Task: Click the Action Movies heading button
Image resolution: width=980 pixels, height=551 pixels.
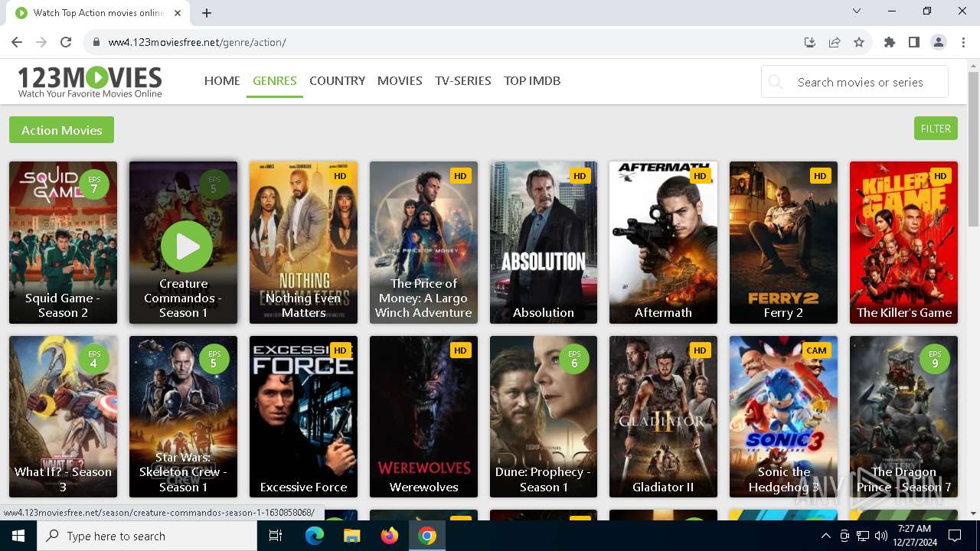Action: point(61,130)
